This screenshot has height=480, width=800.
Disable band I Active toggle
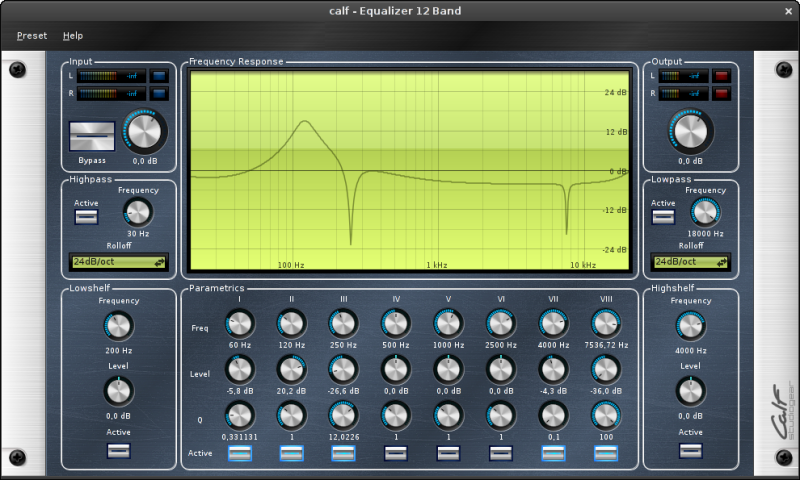(240, 453)
